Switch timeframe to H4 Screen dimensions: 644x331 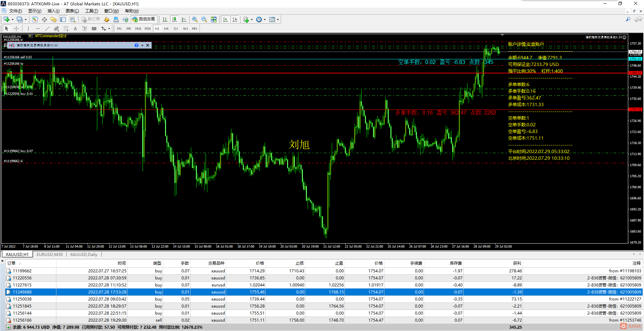(166, 29)
